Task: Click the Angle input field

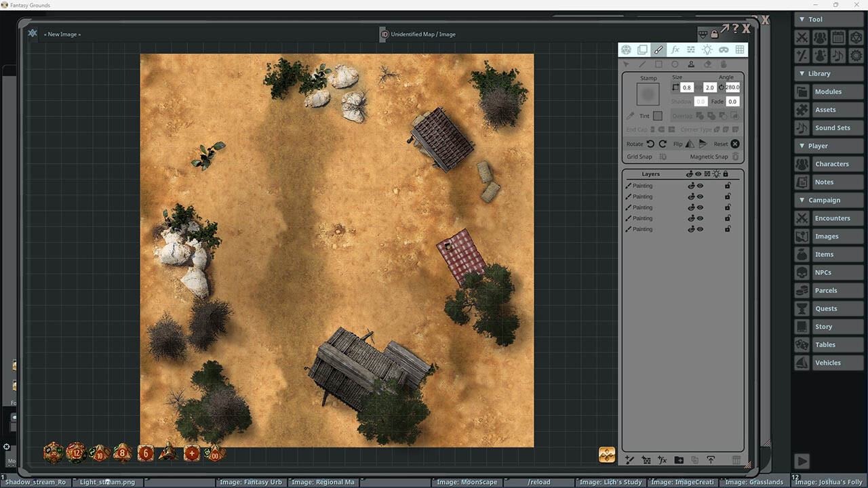Action: click(x=732, y=87)
